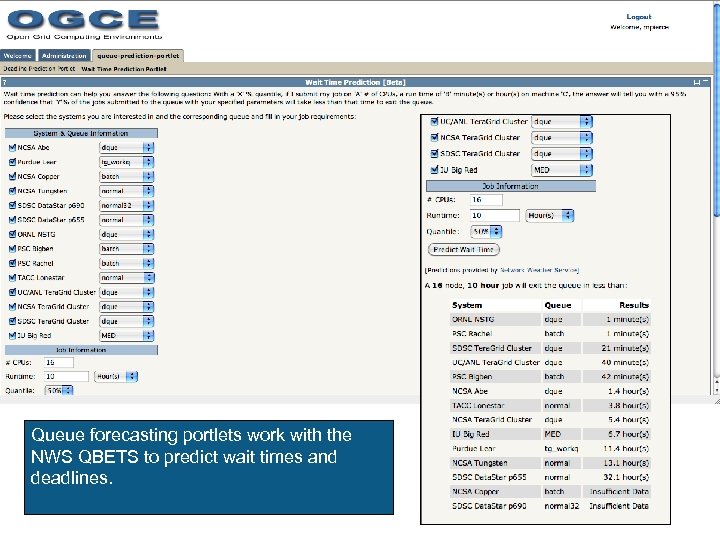Click the ORNL NSTG results row
Screen dimensions: 720x540
[x=550, y=319]
